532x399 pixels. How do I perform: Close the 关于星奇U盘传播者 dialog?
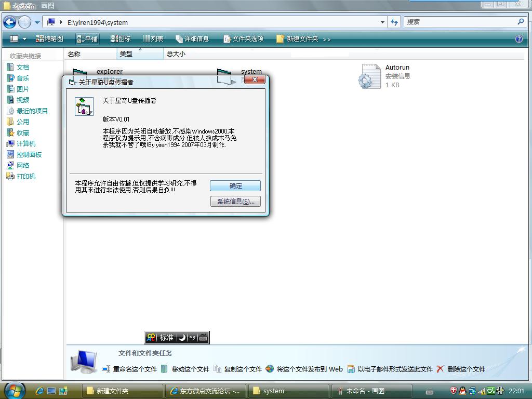point(255,79)
